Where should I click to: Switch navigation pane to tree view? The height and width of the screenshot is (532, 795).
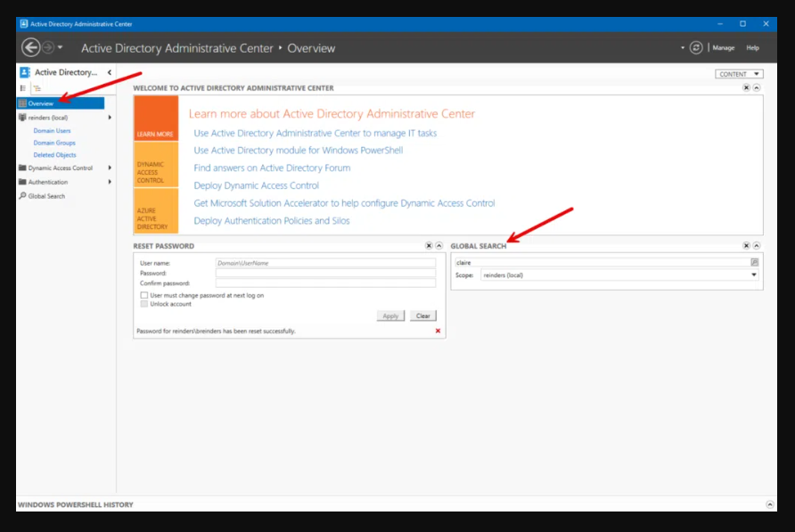[37, 88]
